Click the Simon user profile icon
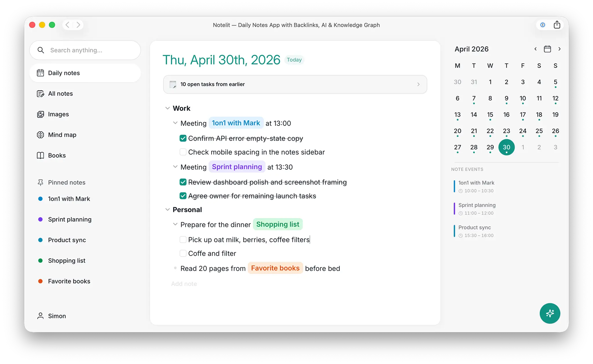The height and width of the screenshot is (364, 593). tap(40, 316)
